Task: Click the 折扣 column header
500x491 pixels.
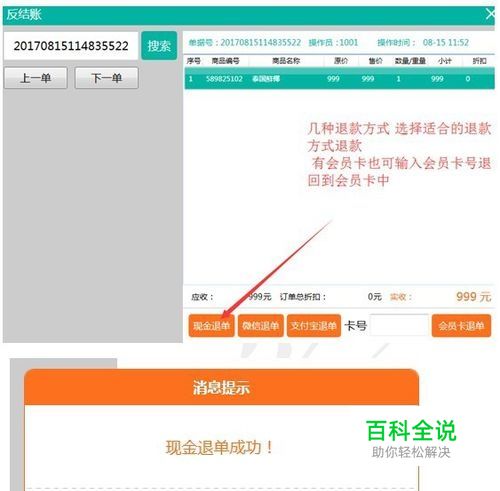Action: click(x=479, y=61)
